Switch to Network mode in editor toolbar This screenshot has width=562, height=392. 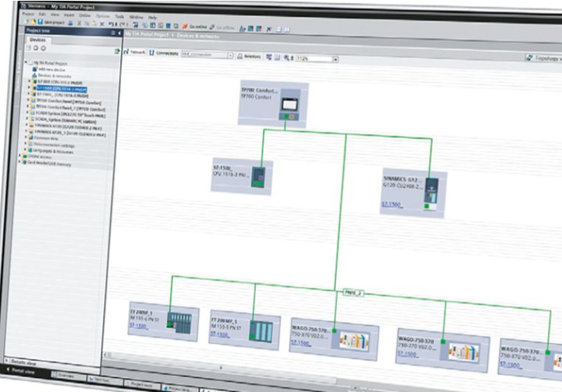click(x=135, y=52)
